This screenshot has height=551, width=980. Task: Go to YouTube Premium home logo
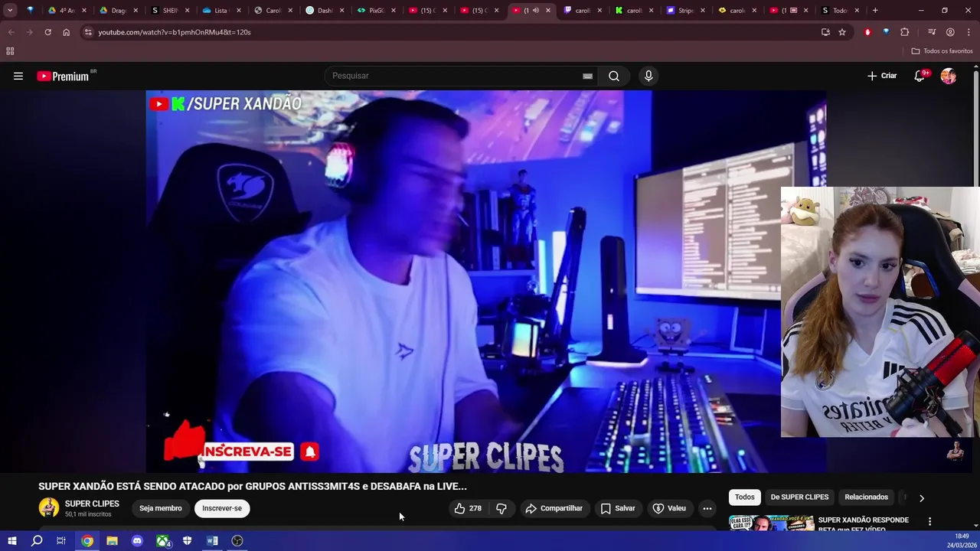64,76
